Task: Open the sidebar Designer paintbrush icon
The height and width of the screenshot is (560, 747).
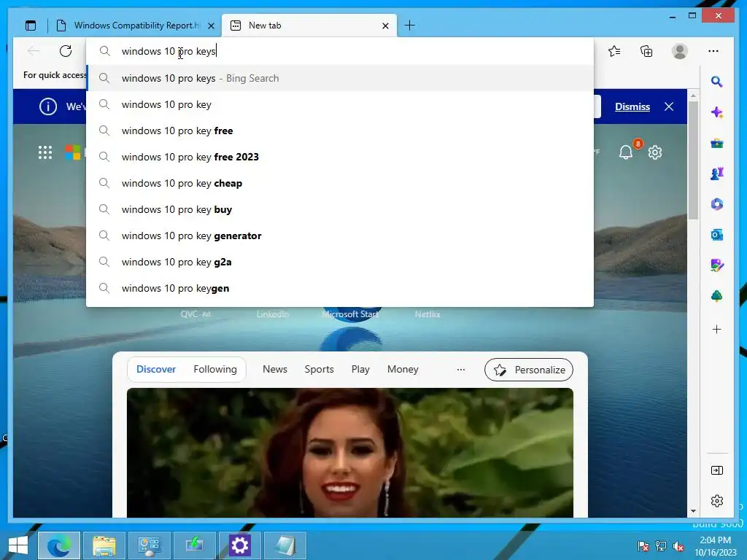Action: tap(716, 265)
